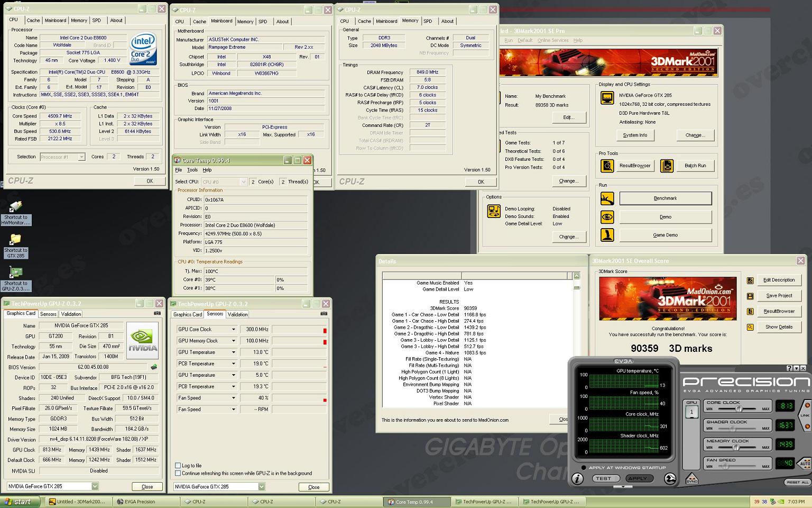Expand the 19.0 °C PCB Temperature sensor dropdown
The width and height of the screenshot is (812, 508).
[233, 364]
